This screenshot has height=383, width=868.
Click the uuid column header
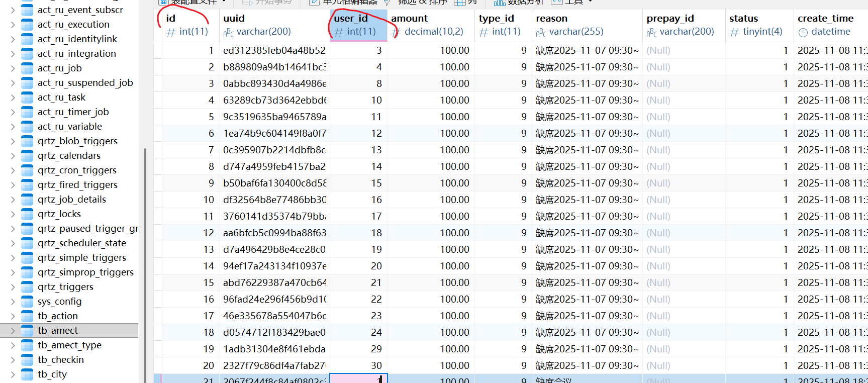pyautogui.click(x=274, y=25)
